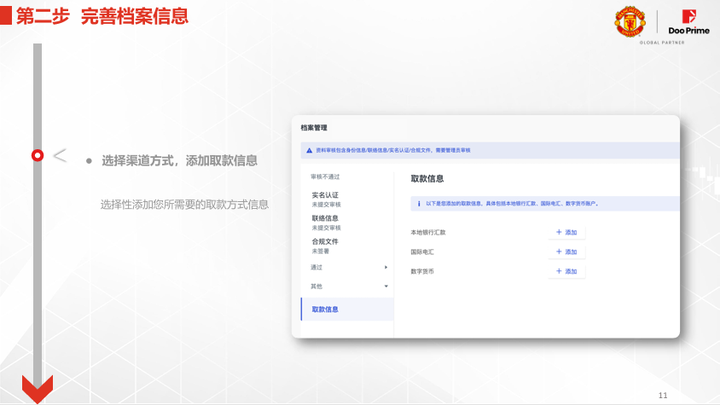Click the 选择性添加您所需要的取款方式信息 description

[185, 204]
